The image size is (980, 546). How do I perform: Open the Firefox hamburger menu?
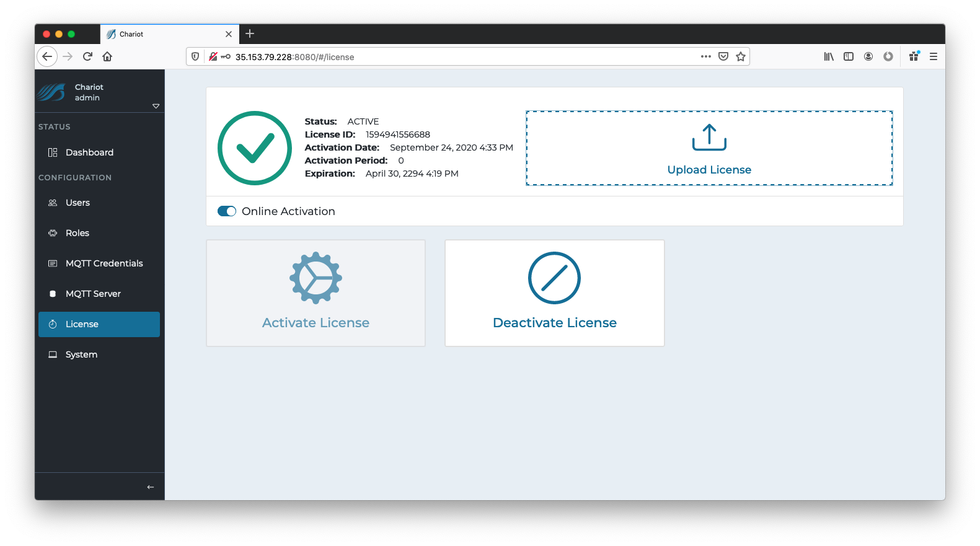pyautogui.click(x=934, y=56)
